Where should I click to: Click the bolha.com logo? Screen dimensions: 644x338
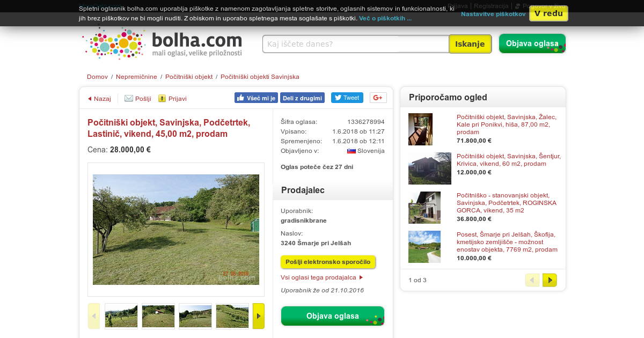[x=163, y=43]
